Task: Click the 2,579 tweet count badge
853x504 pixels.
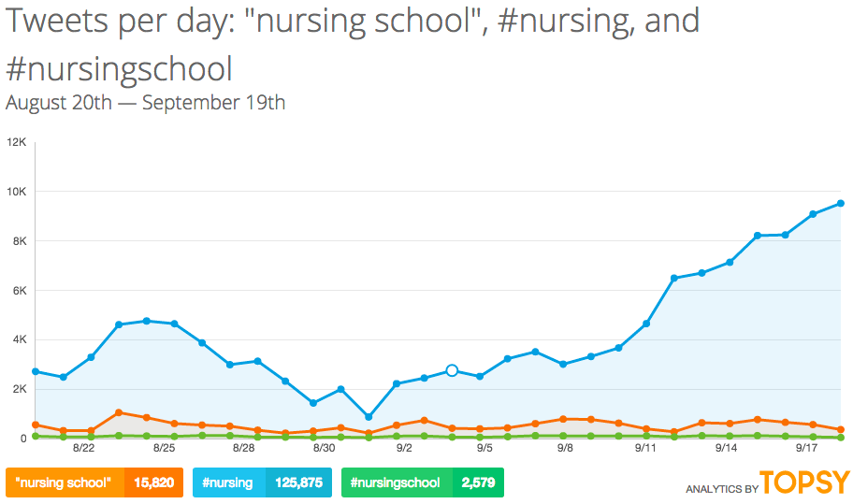Action: [478, 482]
